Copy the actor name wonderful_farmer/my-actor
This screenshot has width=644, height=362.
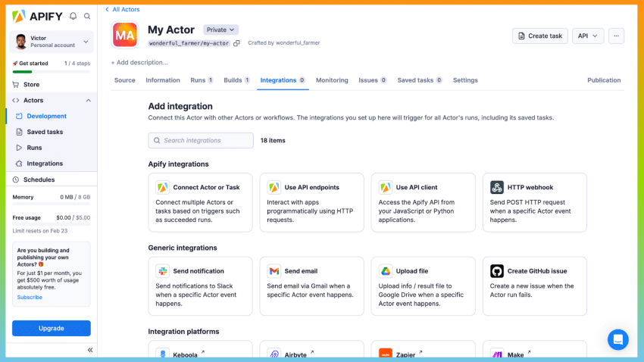(x=236, y=43)
